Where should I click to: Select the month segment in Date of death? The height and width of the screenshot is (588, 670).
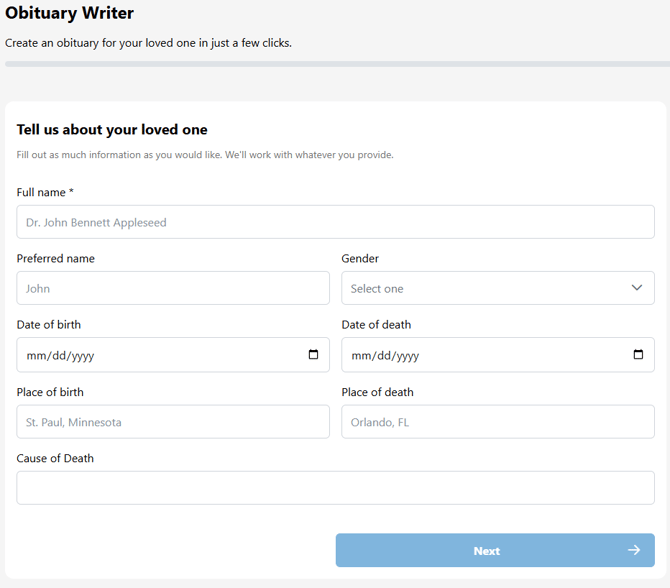click(361, 356)
